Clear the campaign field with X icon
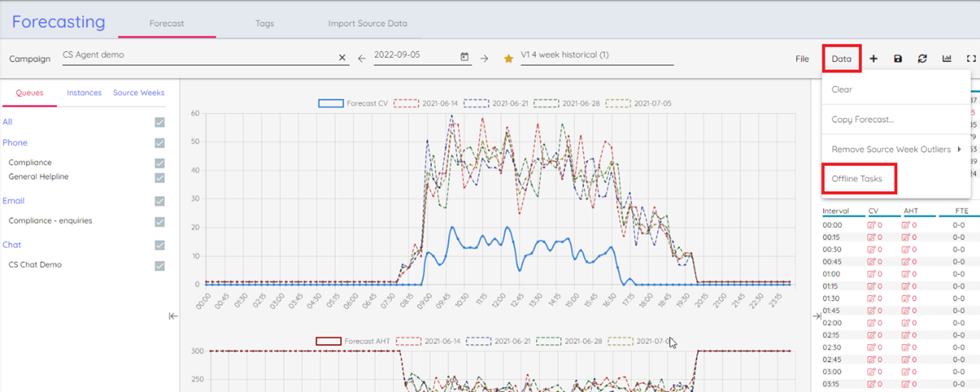This screenshot has height=392, width=980. point(341,58)
